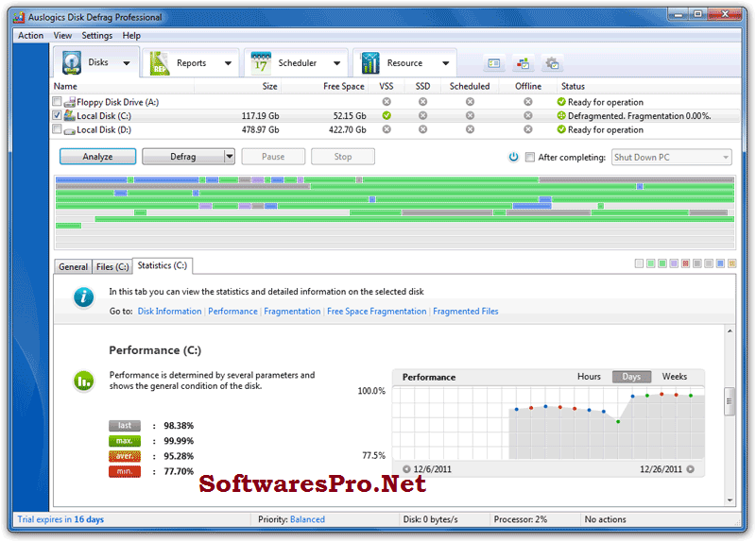
Task: Click the Defragmented status icon for C:
Action: [x=561, y=115]
